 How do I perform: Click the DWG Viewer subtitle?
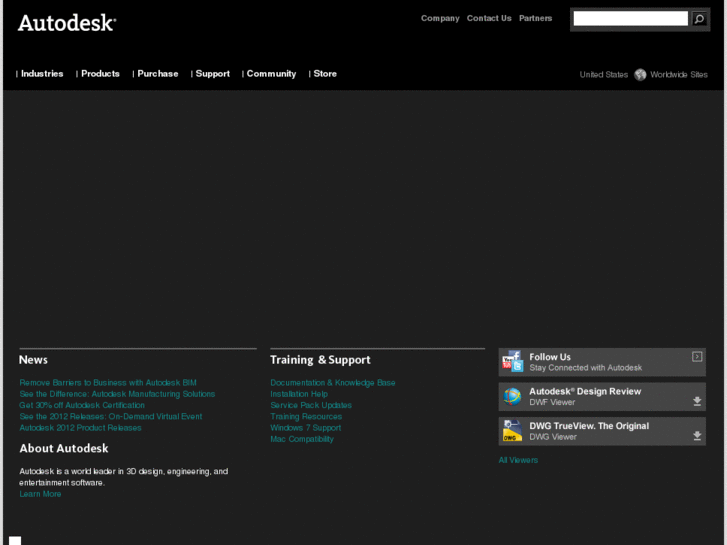pyautogui.click(x=553, y=437)
